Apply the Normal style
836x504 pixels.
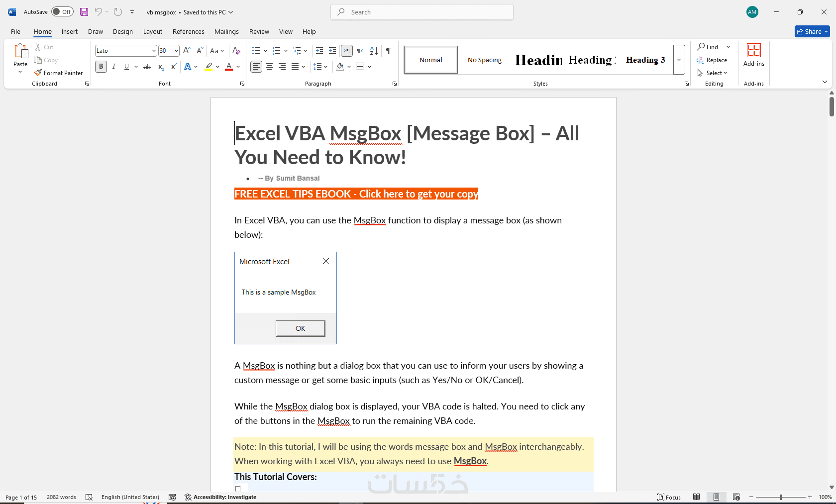pos(431,60)
